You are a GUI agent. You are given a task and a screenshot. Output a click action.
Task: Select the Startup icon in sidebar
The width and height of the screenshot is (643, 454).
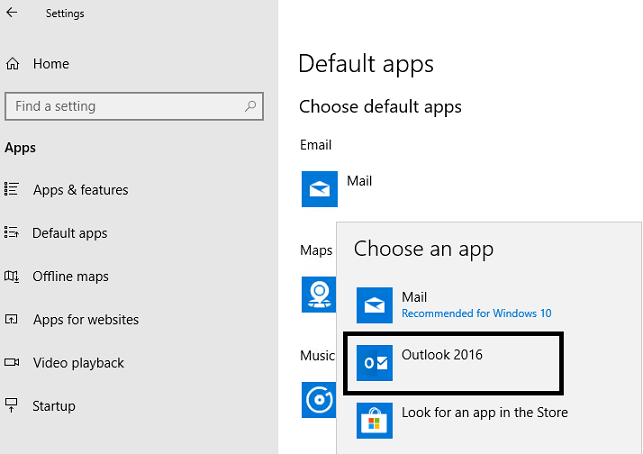(11, 405)
